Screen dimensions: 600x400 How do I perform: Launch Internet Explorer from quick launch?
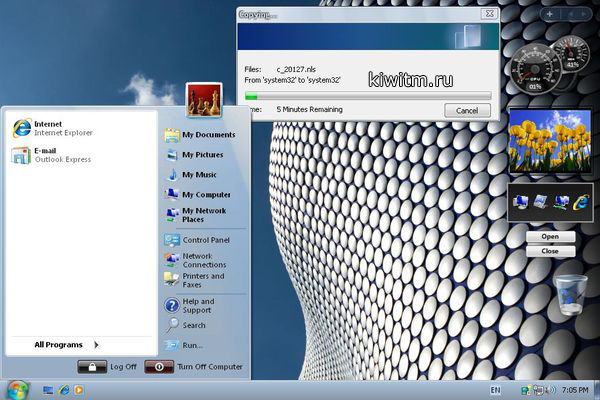tap(64, 390)
